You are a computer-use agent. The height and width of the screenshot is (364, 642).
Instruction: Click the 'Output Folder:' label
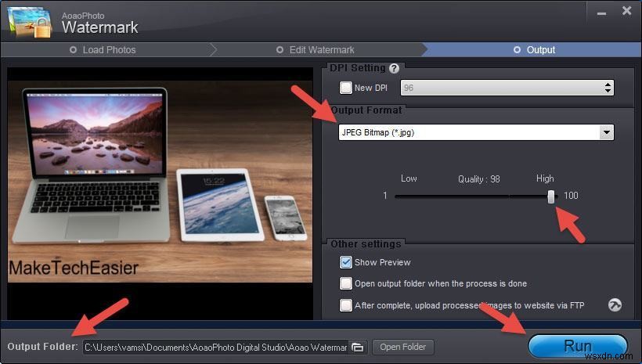click(x=42, y=347)
